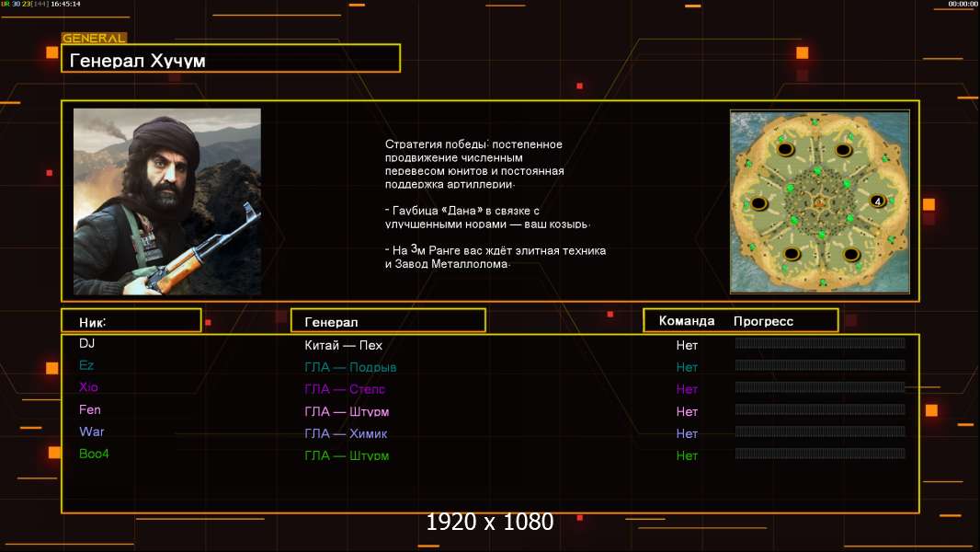Click DJ's loading progress bar
This screenshot has height=552, width=980.
click(820, 342)
